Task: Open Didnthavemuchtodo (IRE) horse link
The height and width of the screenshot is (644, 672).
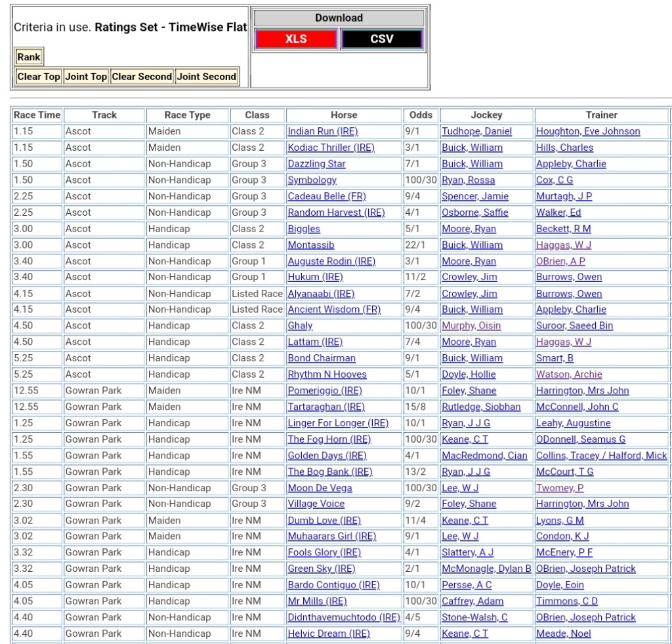Action: [343, 618]
